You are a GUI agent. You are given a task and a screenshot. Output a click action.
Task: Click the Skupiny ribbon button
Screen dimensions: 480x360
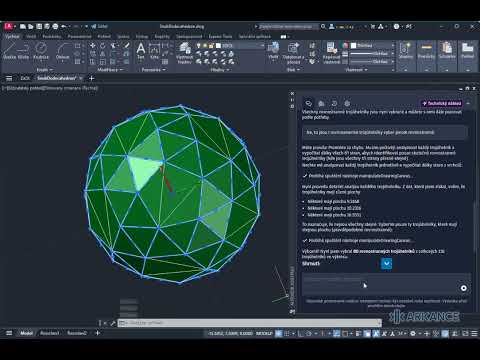tap(406, 51)
